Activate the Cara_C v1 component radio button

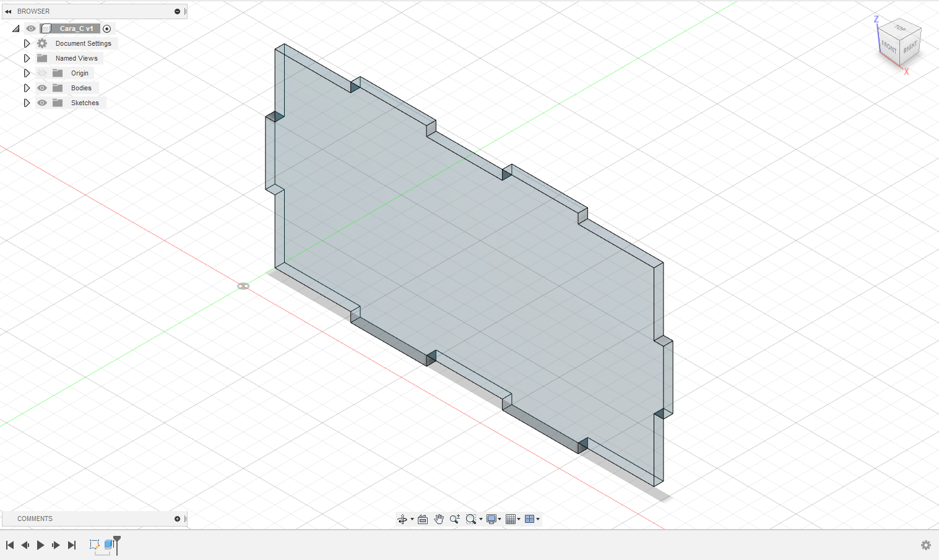[x=107, y=28]
